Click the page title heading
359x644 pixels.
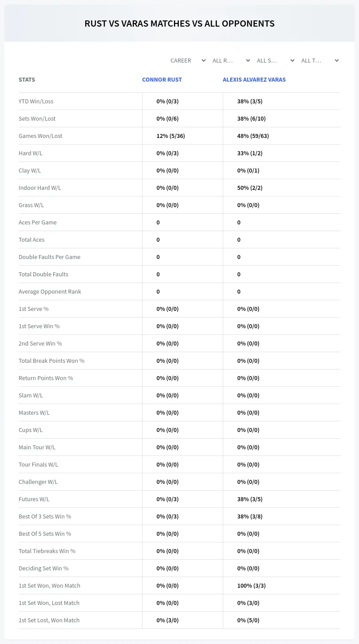(180, 24)
